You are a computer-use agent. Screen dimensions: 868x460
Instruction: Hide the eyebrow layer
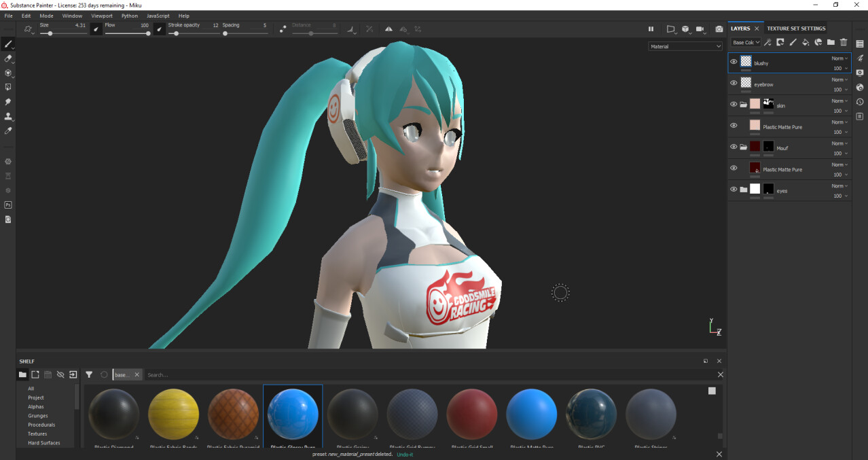(734, 83)
